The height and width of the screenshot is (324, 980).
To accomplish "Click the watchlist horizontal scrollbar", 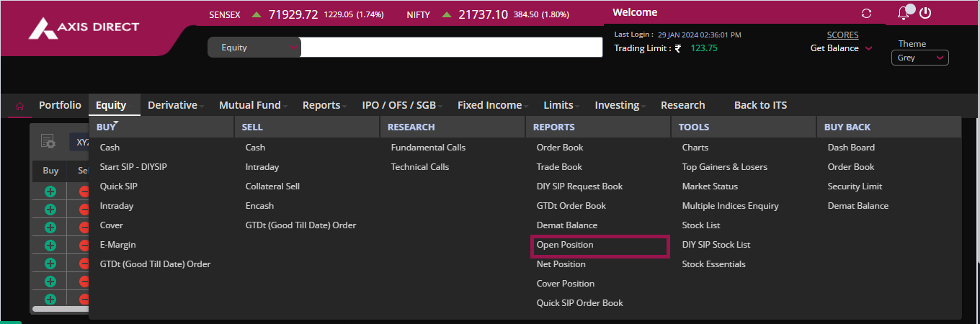I will (61, 309).
